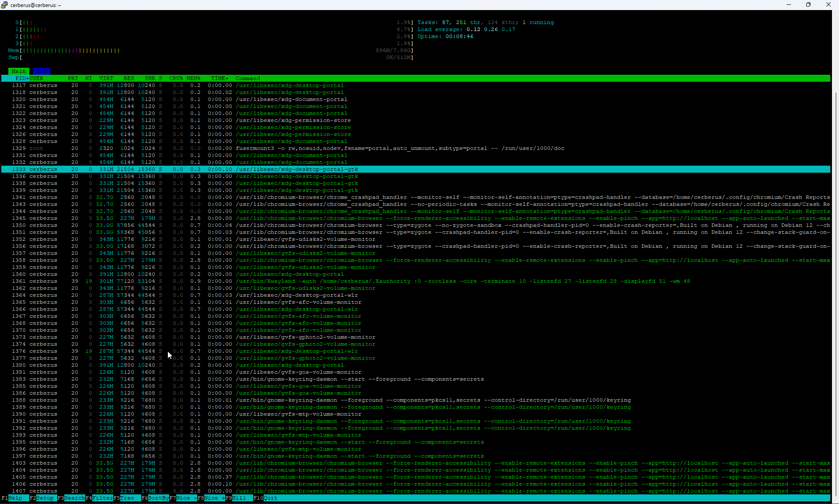Select process PID 1352 gvfs-udisks2-volume-monitor
Image resolution: width=839 pixels, height=504 pixels.
415,239
